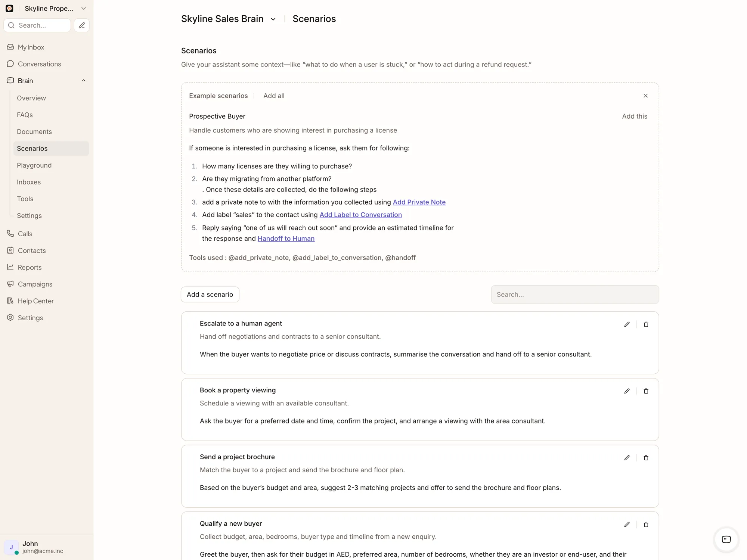This screenshot has width=747, height=560.
Task: Open Campaigns from the sidebar
Action: pos(35,284)
